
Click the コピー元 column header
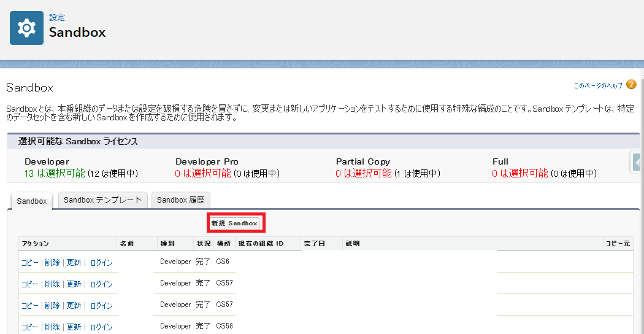click(x=618, y=244)
